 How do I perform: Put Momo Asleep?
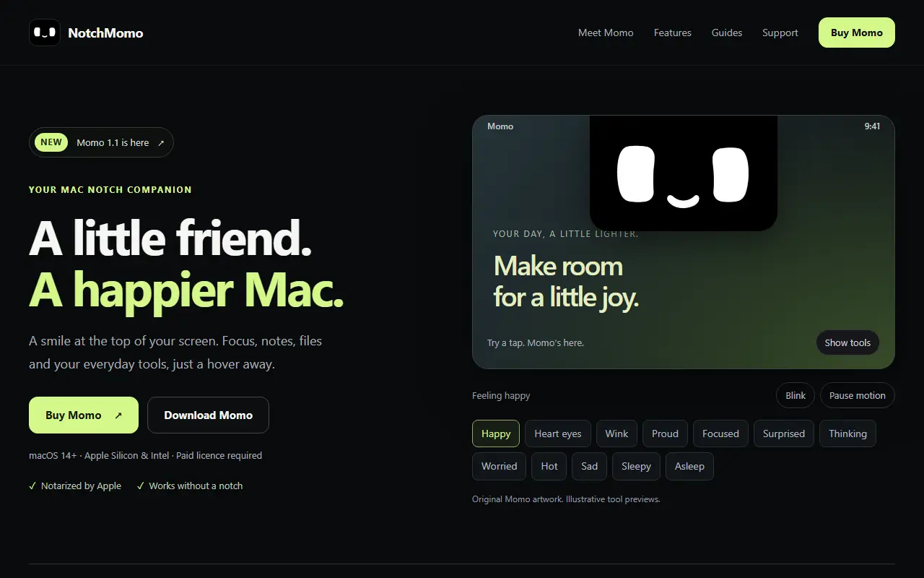(x=689, y=466)
